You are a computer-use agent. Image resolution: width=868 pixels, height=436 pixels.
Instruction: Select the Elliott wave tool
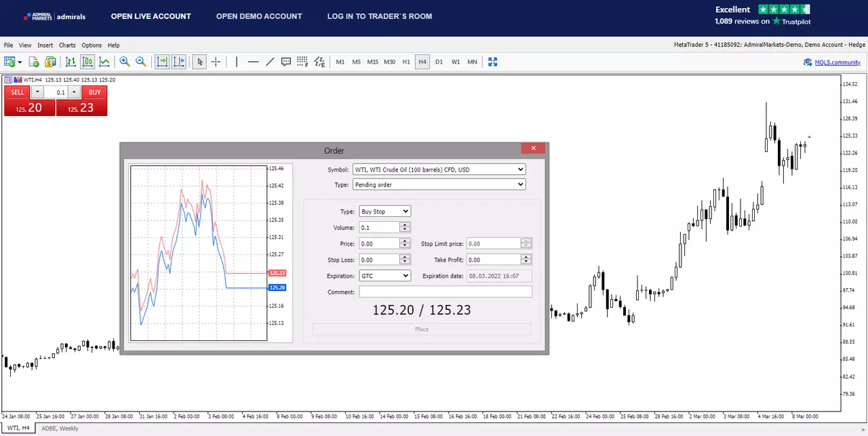(319, 62)
